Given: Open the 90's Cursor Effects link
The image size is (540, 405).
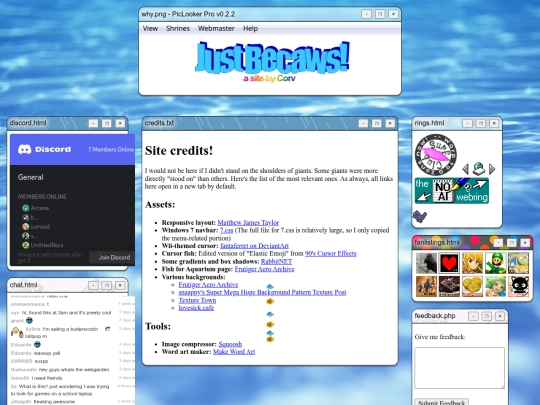Looking at the screenshot, I should pyautogui.click(x=330, y=253).
